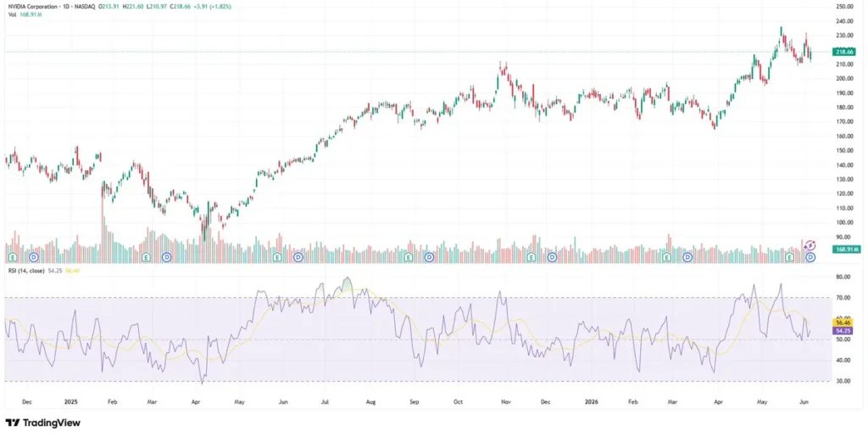
Task: Click the high price H221.60
Action: (x=133, y=7)
